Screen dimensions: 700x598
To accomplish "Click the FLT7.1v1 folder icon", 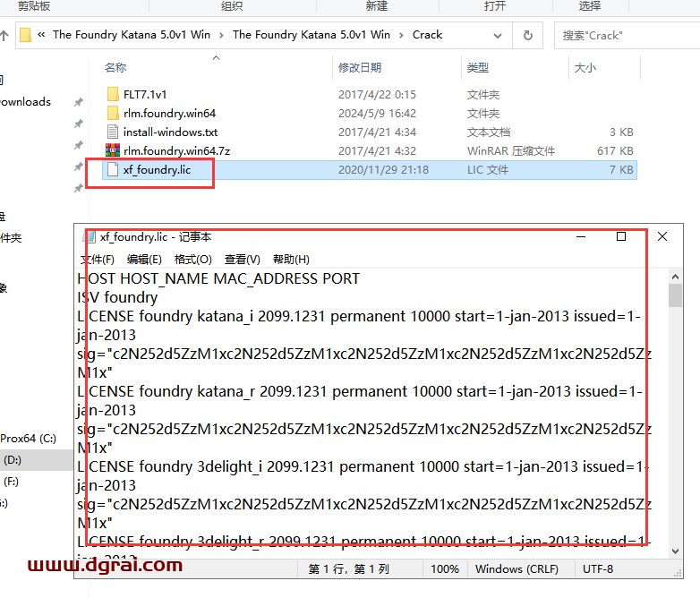I will point(113,94).
